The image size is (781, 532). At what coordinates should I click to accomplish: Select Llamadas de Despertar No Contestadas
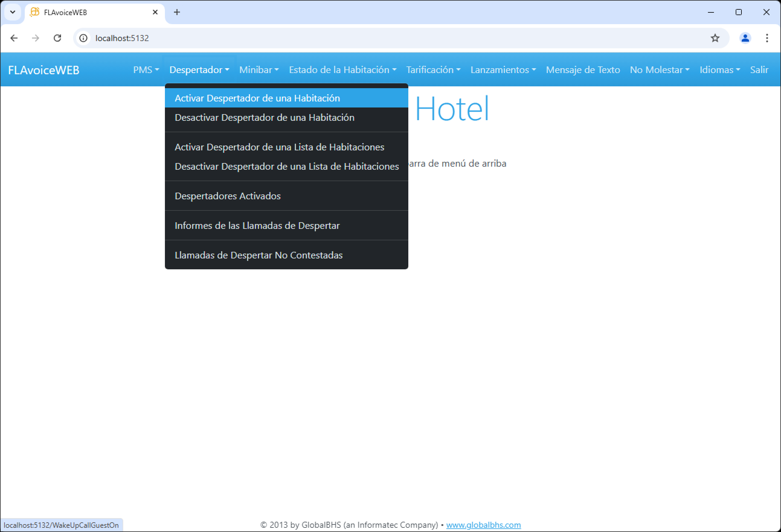tap(259, 255)
